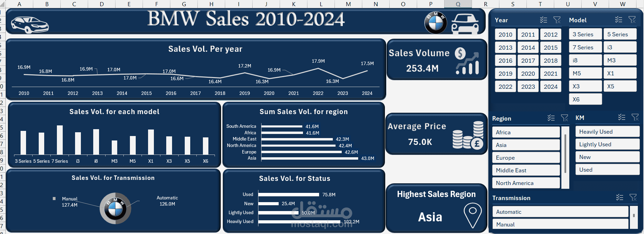Filter transmission by Manual

click(560, 224)
